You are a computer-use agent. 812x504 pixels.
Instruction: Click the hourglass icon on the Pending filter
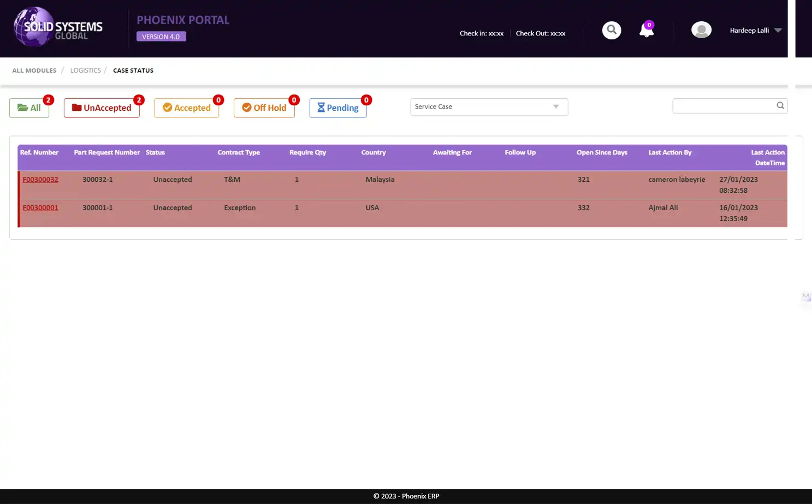pos(321,108)
